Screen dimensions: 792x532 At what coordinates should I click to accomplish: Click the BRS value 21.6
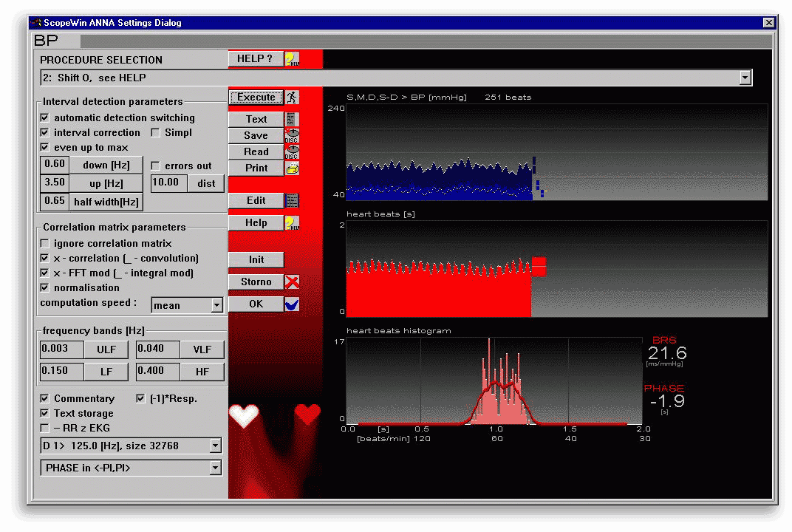pyautogui.click(x=666, y=353)
